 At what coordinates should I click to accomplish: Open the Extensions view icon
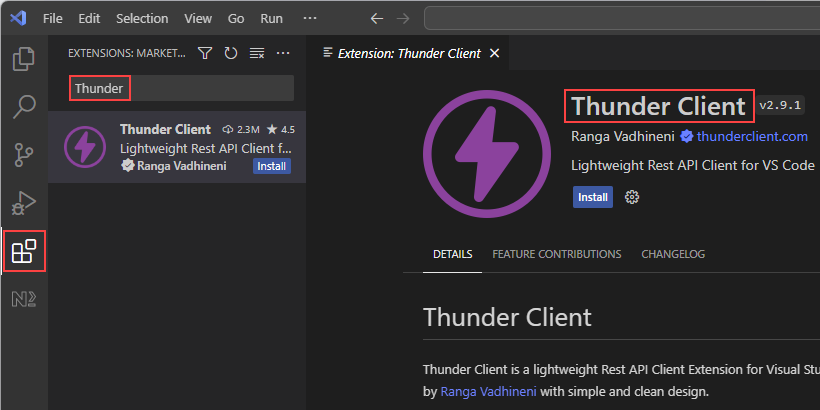click(24, 251)
